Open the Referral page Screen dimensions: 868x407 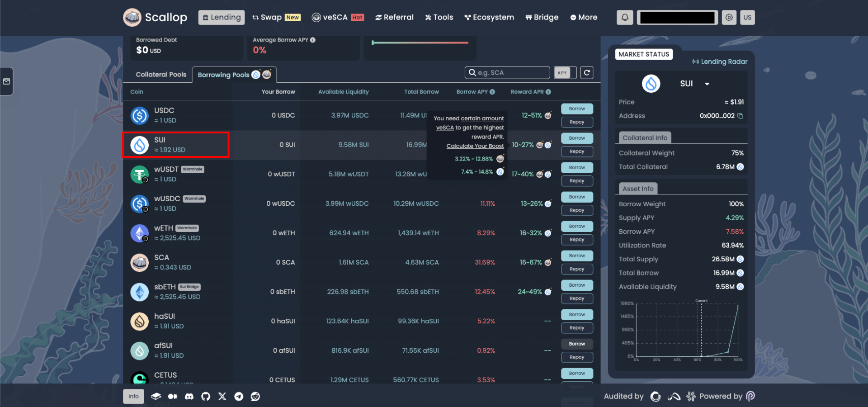394,17
